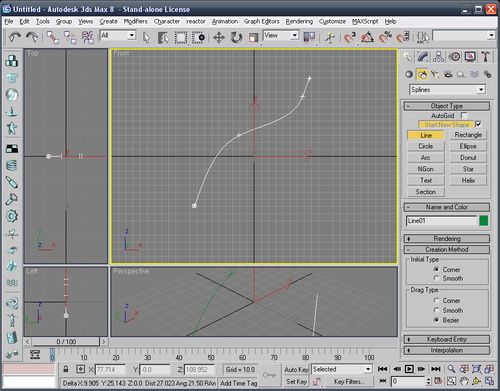500x391 pixels.
Task: Select the Lights category icon
Action: point(435,74)
